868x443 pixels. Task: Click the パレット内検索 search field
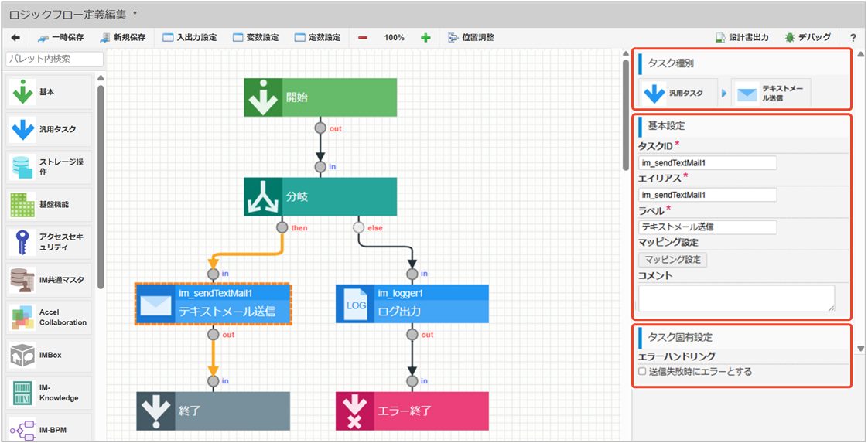point(54,60)
